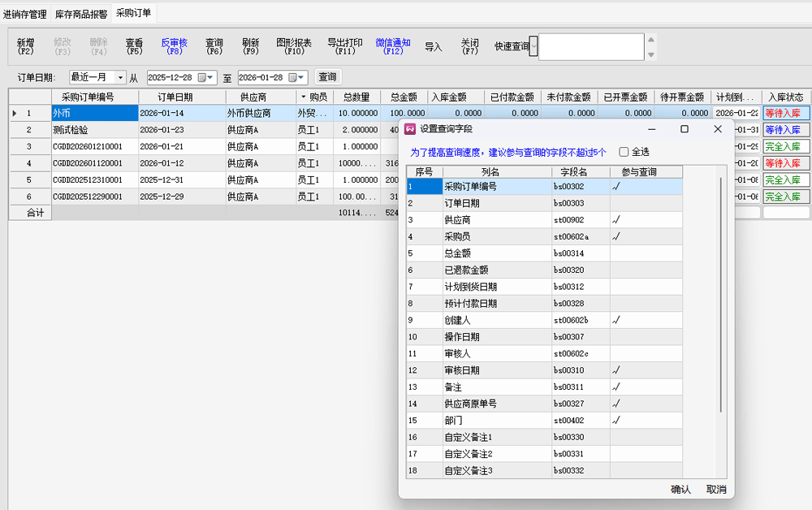The width and height of the screenshot is (812, 510).
Task: Switch to the 进销存管理 tab
Action: click(x=24, y=14)
